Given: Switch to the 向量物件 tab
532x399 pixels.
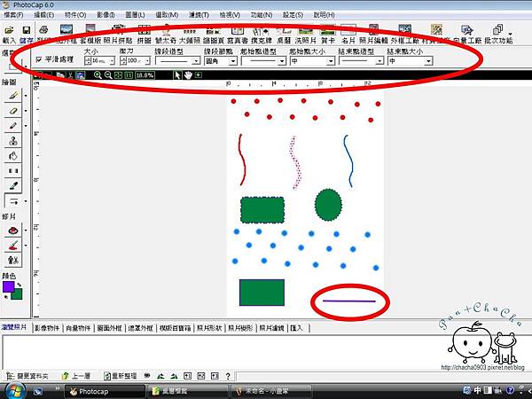Looking at the screenshot, I should tap(78, 328).
